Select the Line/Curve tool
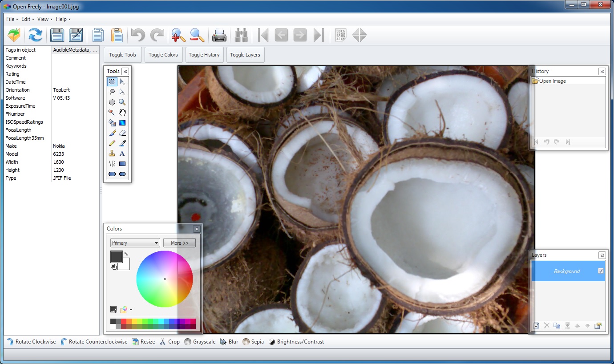Image resolution: width=614 pixels, height=364 pixels. [x=112, y=164]
